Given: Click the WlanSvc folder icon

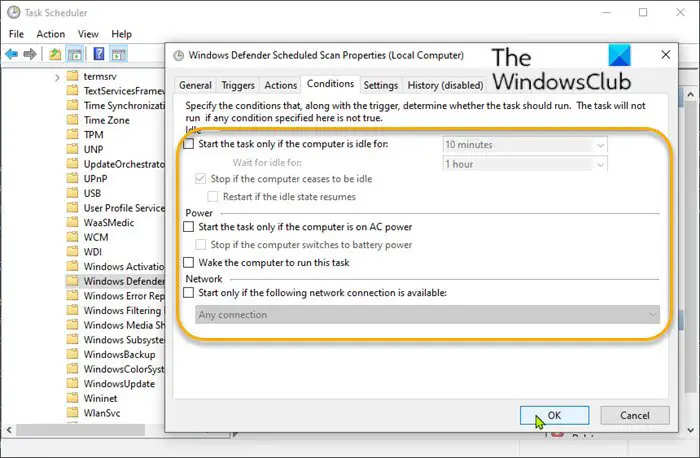Looking at the screenshot, I should click(x=72, y=412).
